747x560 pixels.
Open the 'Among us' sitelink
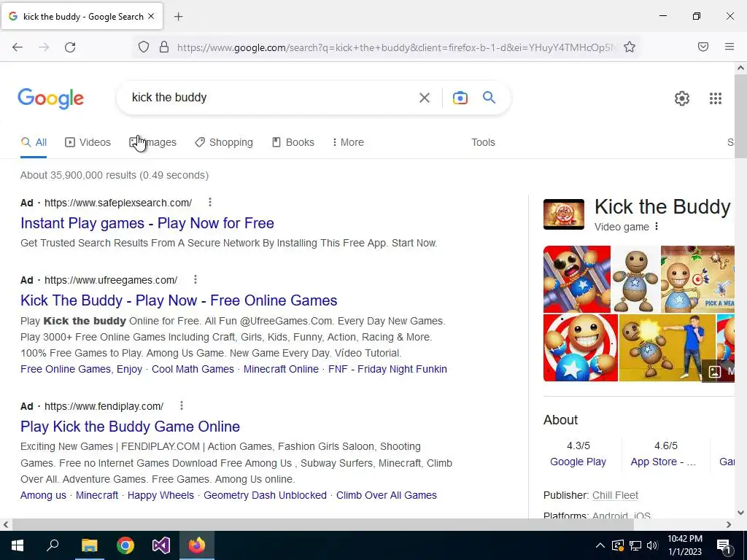pyautogui.click(x=43, y=495)
